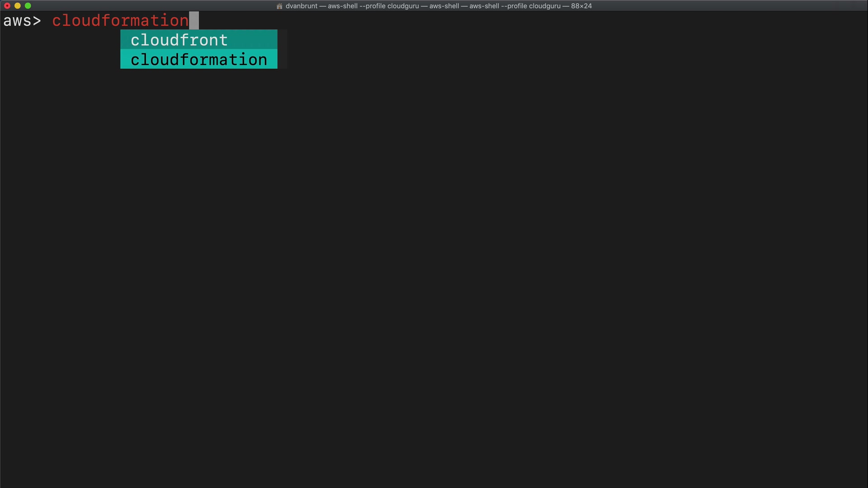The image size is (868, 488).
Task: Click the middle 'aws-shell' title bar segment
Action: click(444, 6)
